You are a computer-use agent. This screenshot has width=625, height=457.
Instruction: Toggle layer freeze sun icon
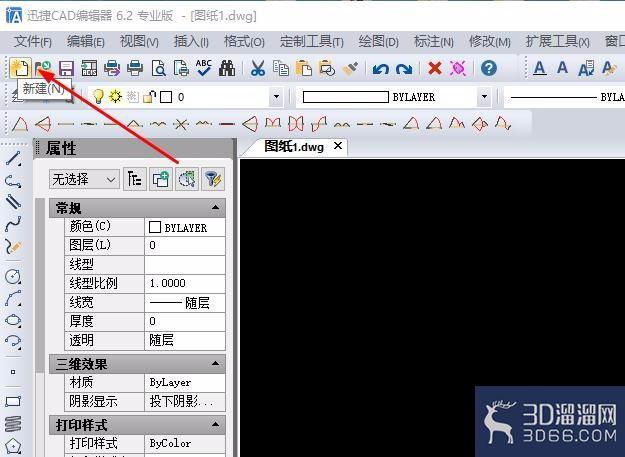116,96
